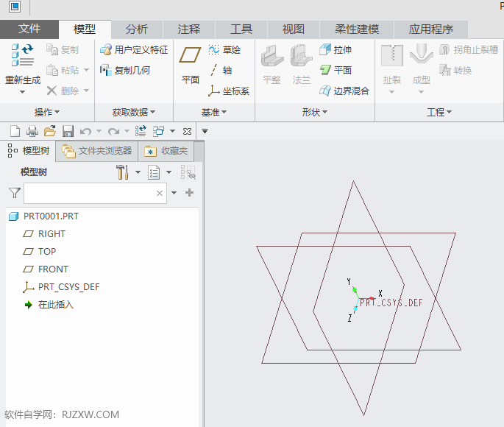The height and width of the screenshot is (427, 504).
Task: Select the Coordinate System (坐标系) tool
Action: click(x=229, y=91)
